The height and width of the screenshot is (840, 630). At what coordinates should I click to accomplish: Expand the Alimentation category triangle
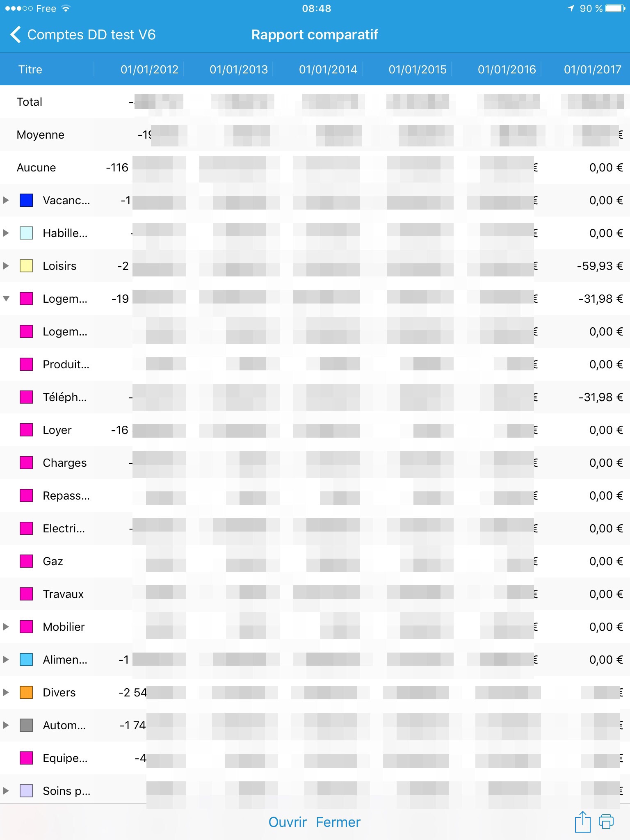(6, 660)
